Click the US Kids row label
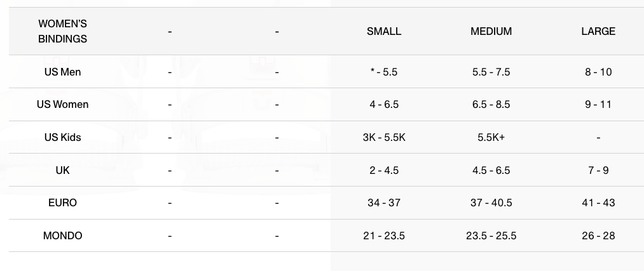 pyautogui.click(x=62, y=137)
